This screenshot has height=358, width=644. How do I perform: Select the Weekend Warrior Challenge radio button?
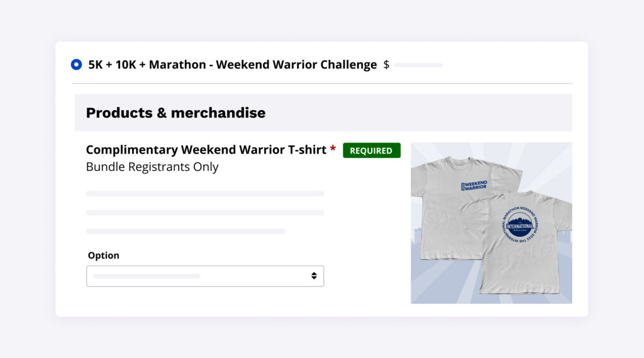pos(76,64)
